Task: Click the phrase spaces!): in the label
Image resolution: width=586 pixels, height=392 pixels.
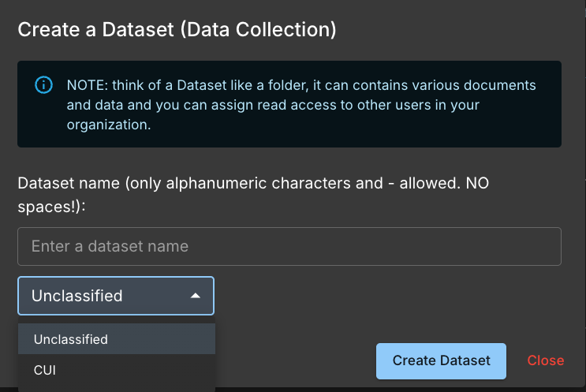Action: click(51, 207)
